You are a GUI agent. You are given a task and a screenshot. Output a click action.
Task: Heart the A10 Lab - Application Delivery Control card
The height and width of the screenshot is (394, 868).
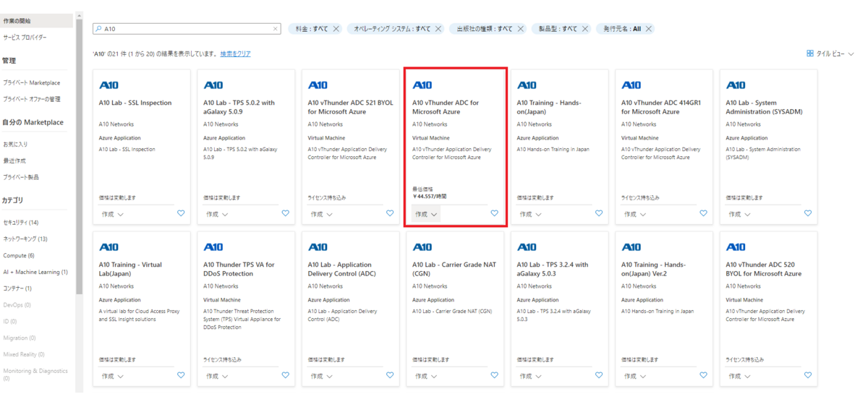(x=390, y=375)
